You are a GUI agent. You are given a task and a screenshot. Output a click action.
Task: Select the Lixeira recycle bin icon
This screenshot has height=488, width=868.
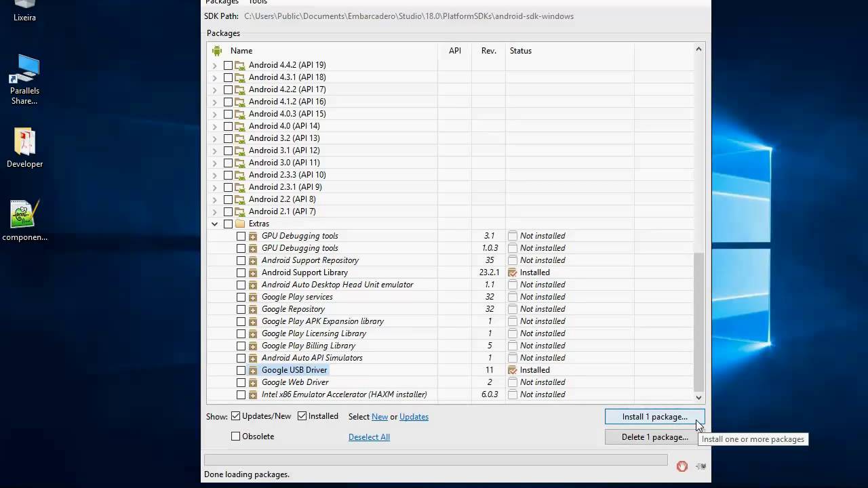(25, 11)
